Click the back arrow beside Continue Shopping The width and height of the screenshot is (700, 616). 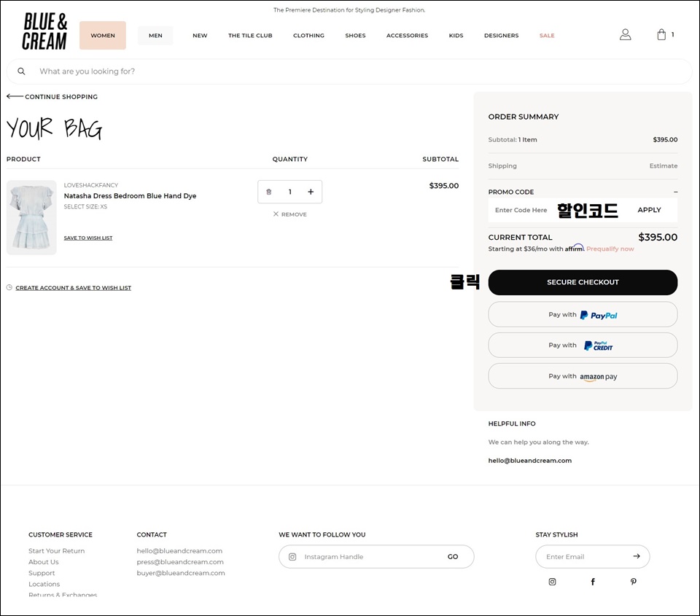pyautogui.click(x=15, y=96)
